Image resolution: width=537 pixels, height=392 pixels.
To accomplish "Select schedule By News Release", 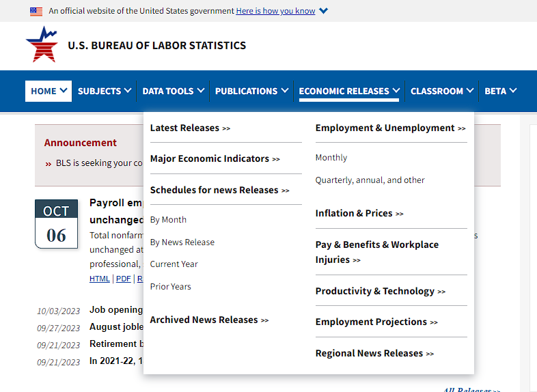I will [182, 242].
